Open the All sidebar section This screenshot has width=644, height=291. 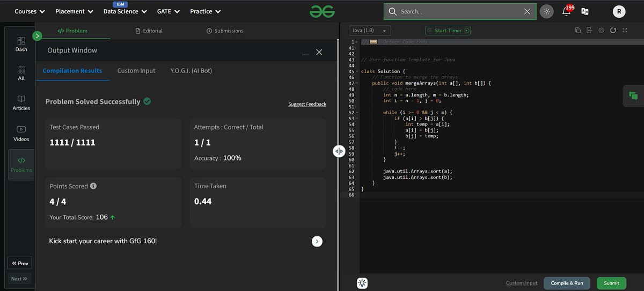pos(21,73)
